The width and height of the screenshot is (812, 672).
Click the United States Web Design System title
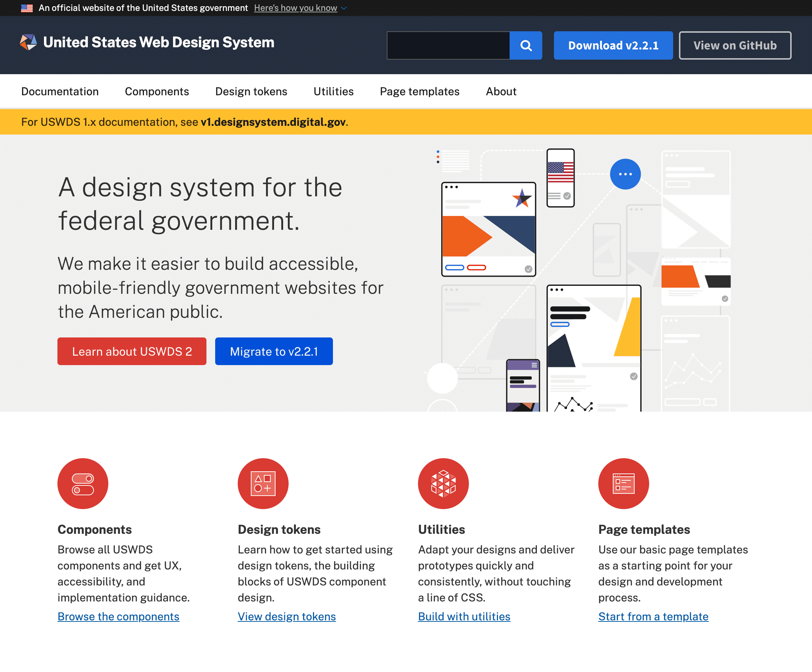[x=158, y=42]
